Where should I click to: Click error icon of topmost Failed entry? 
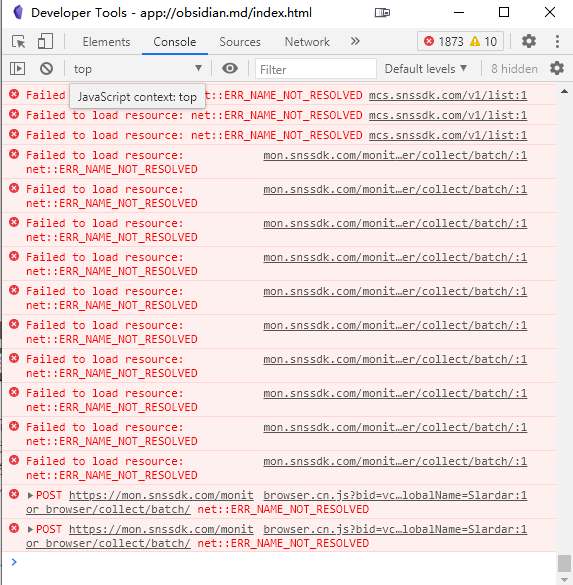(x=14, y=94)
